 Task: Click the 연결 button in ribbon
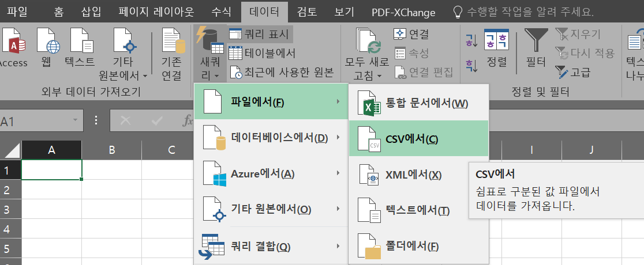(411, 34)
